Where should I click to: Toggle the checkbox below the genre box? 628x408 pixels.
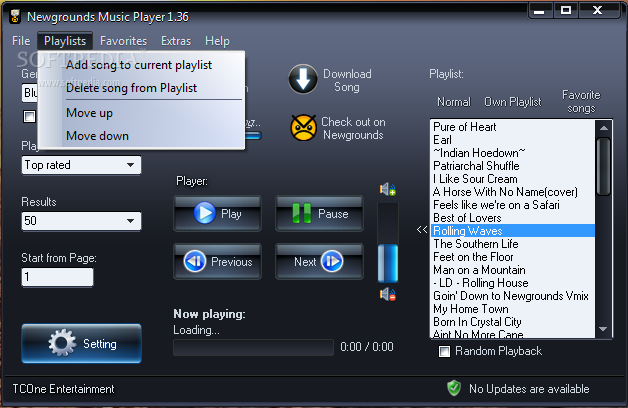pos(29,117)
